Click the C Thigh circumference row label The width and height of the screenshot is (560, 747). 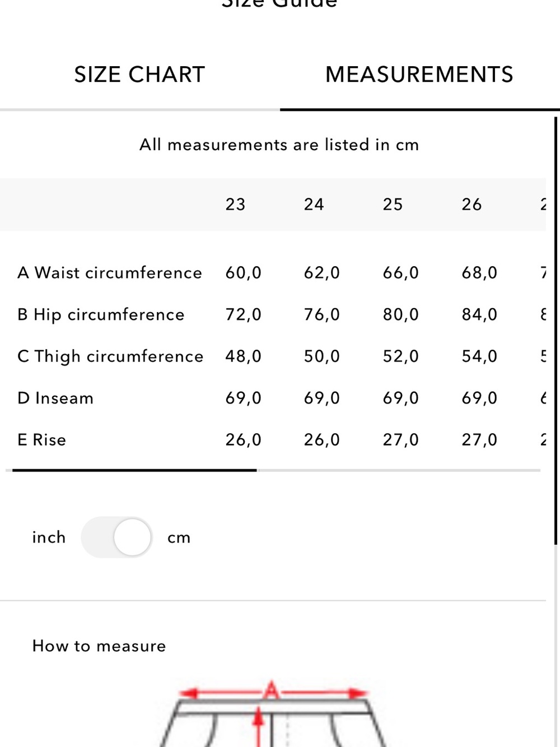coord(110,356)
